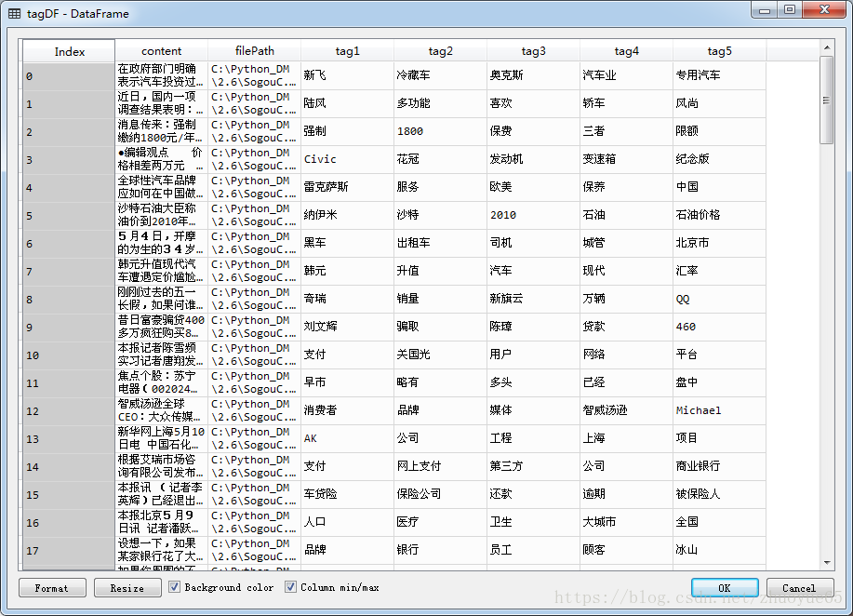Viewport: 853px width, 616px height.
Task: Select tag1 cell '刘文辉'
Action: pos(348,327)
